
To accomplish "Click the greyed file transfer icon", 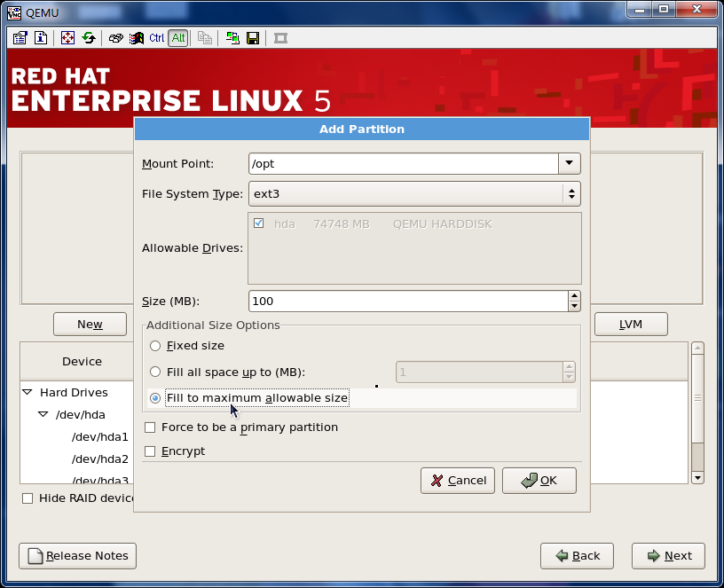I will [204, 38].
